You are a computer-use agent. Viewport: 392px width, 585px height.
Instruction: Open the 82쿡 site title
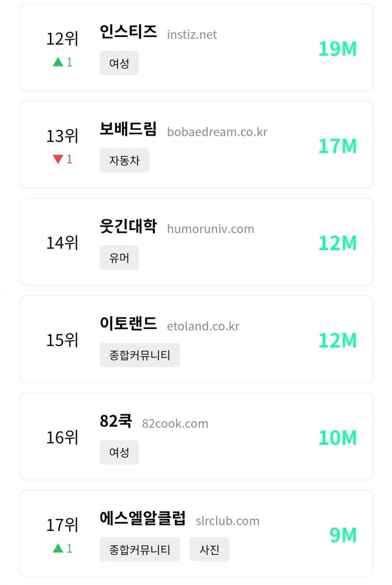115,421
